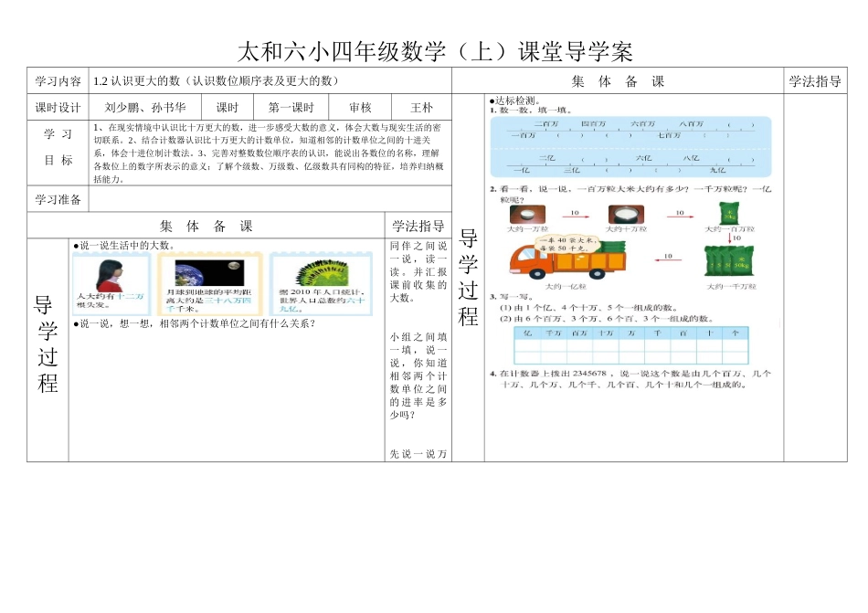Click the title 太和六小四年级数学（上）课堂导学案
Image resolution: width=868 pixels, height=613 pixels.
[435, 52]
